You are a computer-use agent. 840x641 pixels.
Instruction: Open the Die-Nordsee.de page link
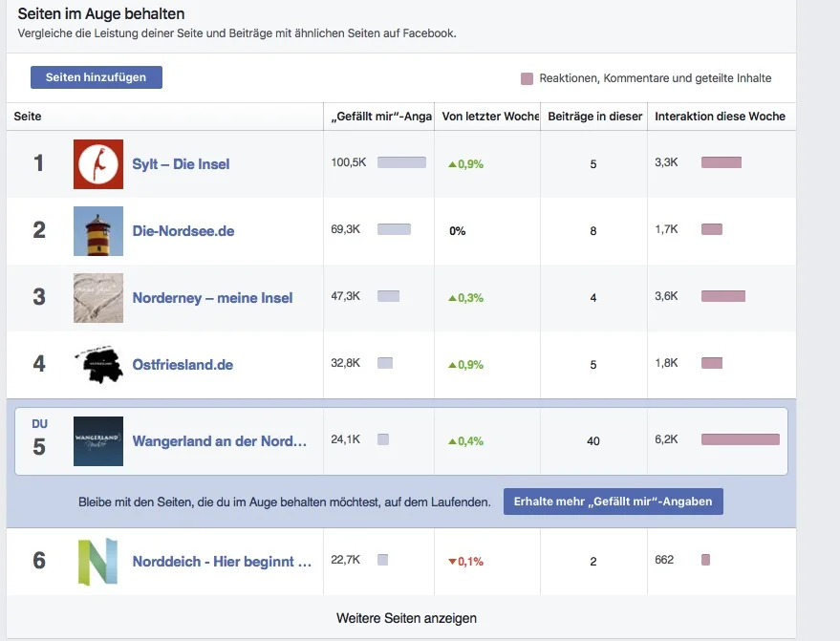pyautogui.click(x=183, y=231)
